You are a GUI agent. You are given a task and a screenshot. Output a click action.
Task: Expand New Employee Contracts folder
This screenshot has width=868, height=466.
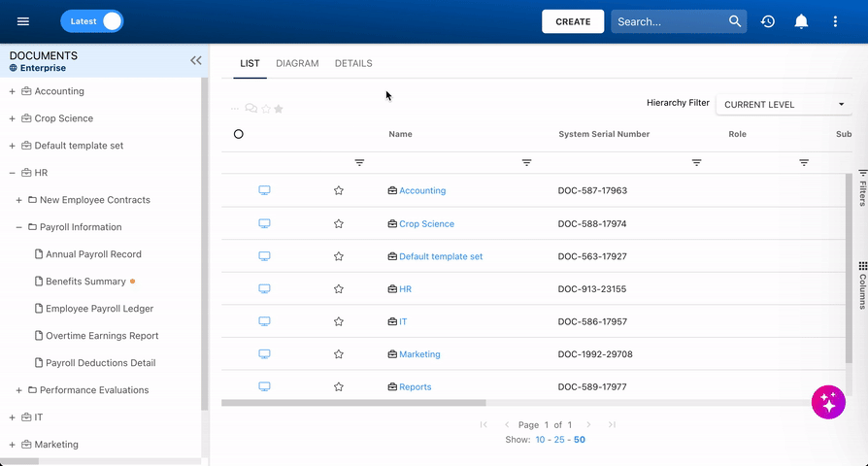coord(18,200)
